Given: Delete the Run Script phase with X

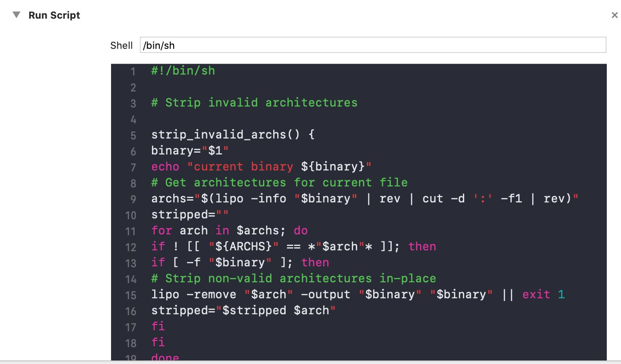Looking at the screenshot, I should pyautogui.click(x=614, y=16).
